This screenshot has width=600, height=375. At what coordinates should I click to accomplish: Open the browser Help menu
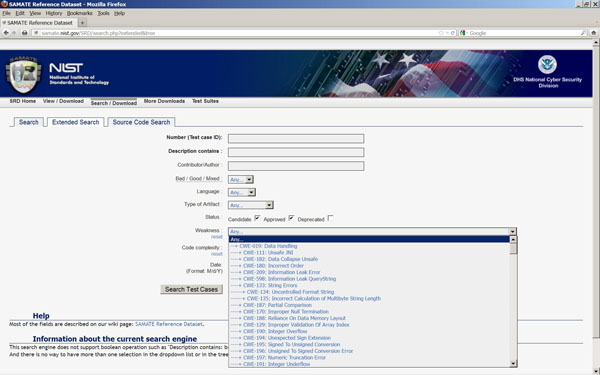119,13
